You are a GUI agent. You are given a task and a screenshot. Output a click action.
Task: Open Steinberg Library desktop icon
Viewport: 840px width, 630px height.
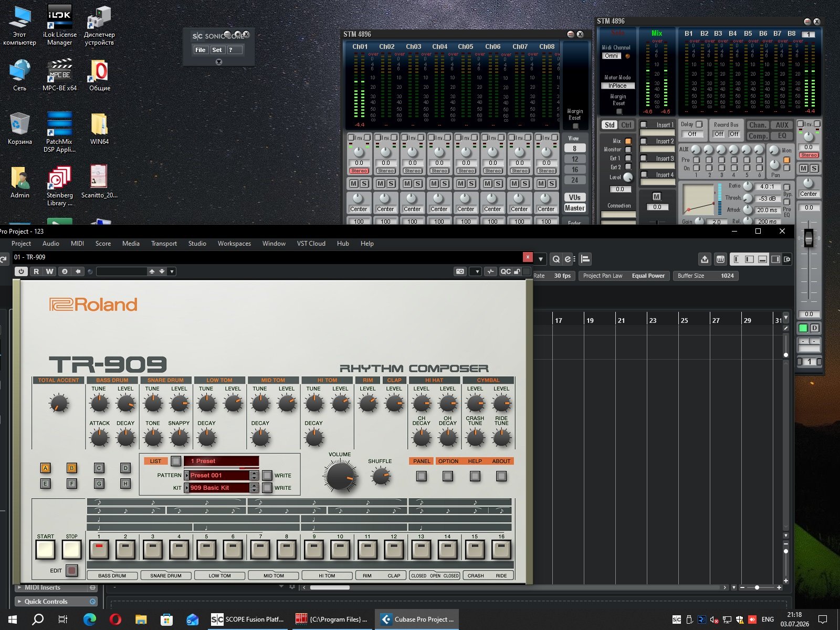point(59,186)
